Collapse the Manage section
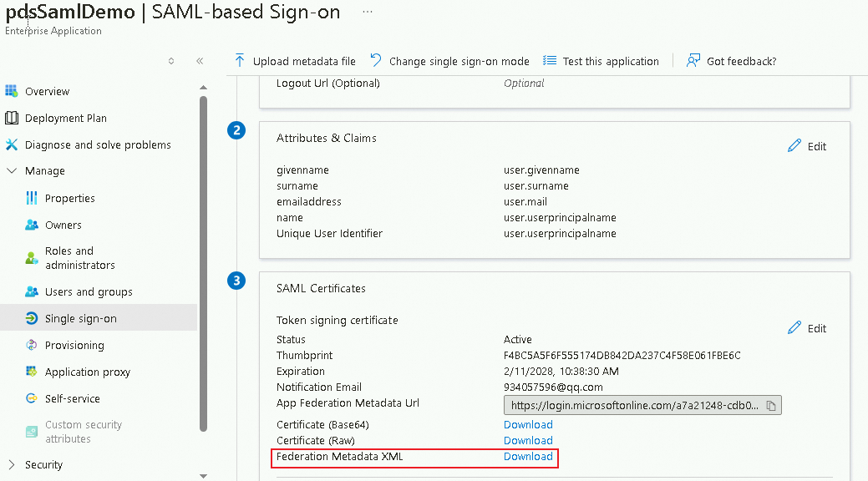 tap(11, 170)
